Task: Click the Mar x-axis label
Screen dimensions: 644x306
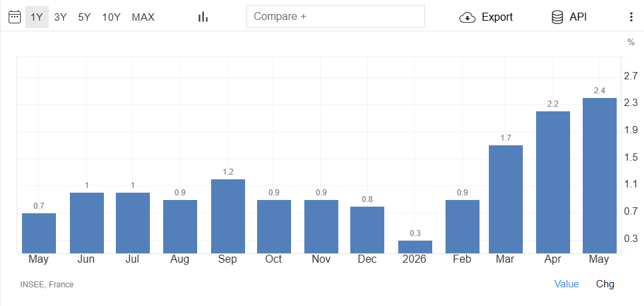Action: point(505,259)
